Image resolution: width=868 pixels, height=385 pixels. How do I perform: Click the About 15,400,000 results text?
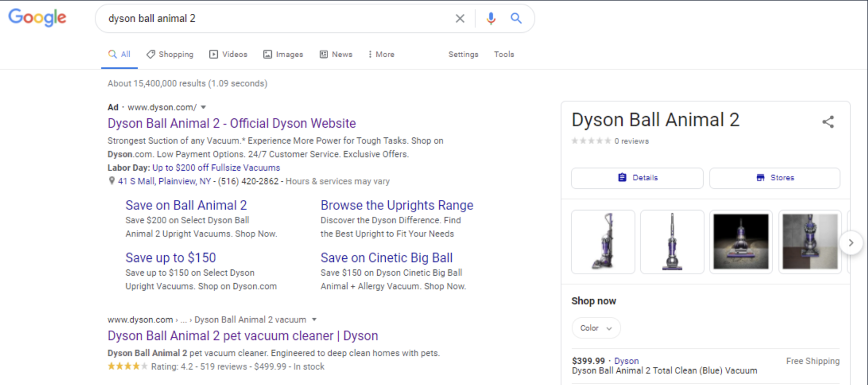(188, 83)
